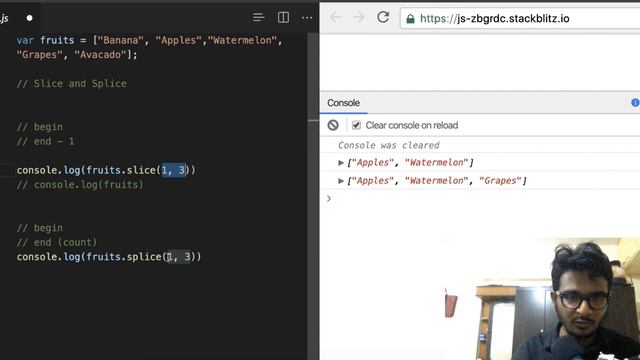Reload the preview page

point(383,17)
